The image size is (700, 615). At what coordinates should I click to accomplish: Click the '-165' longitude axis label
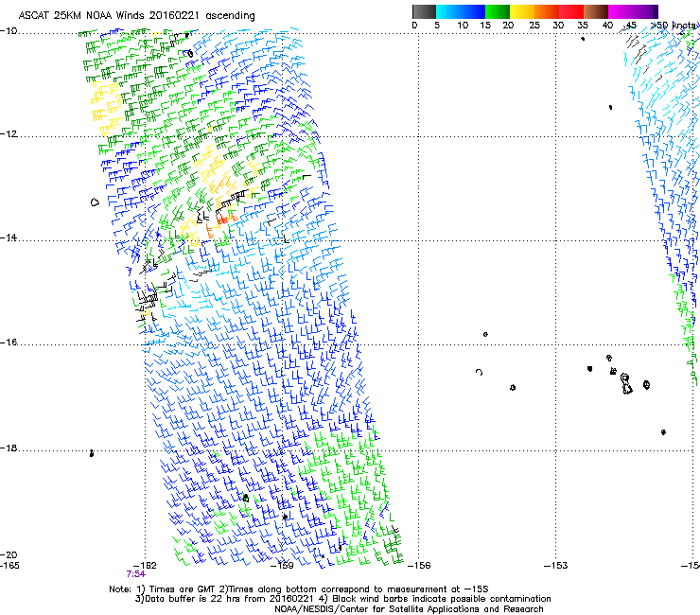[9, 565]
